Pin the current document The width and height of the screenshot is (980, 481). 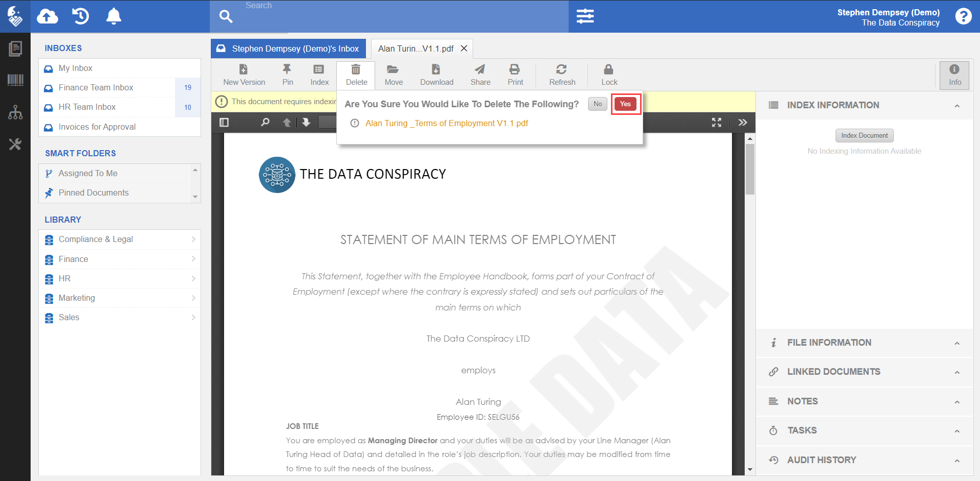(x=287, y=75)
